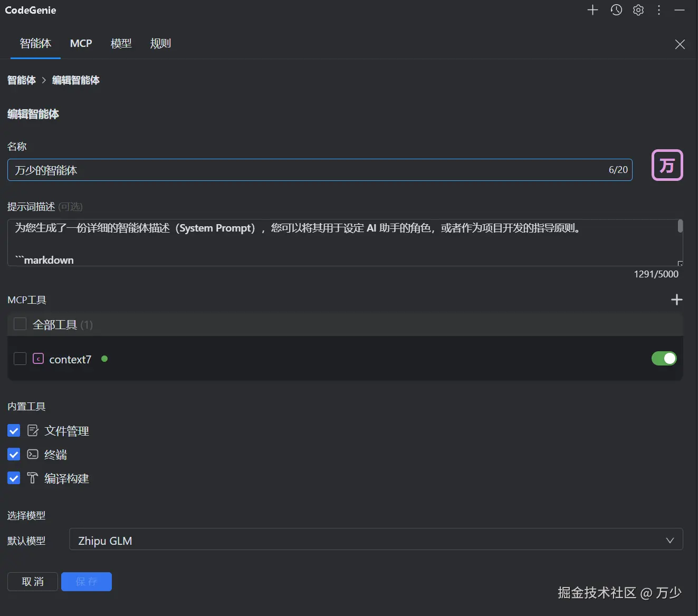Click the 终端 terminal icon
Viewport: 698px width, 616px height.
[x=33, y=454]
